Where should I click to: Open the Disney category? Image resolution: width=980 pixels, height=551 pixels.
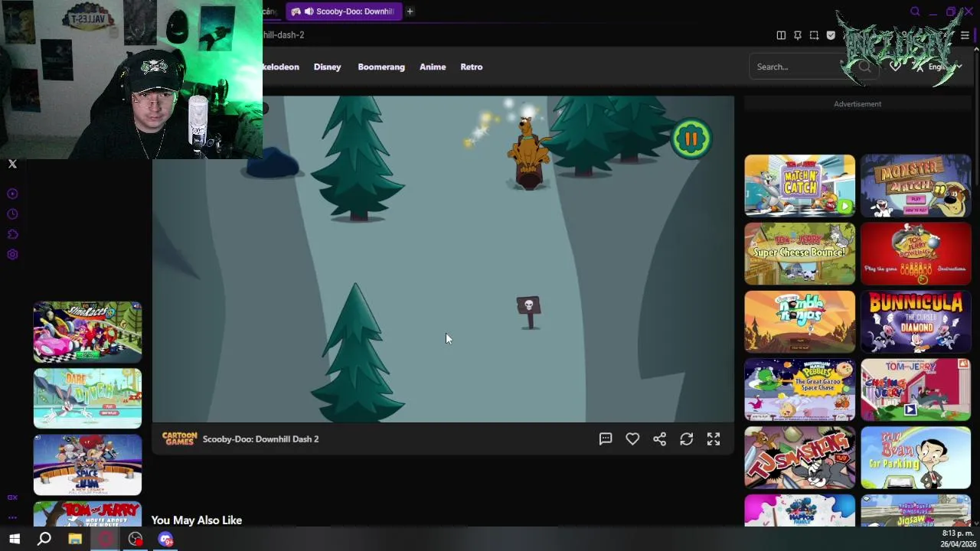pyautogui.click(x=327, y=67)
